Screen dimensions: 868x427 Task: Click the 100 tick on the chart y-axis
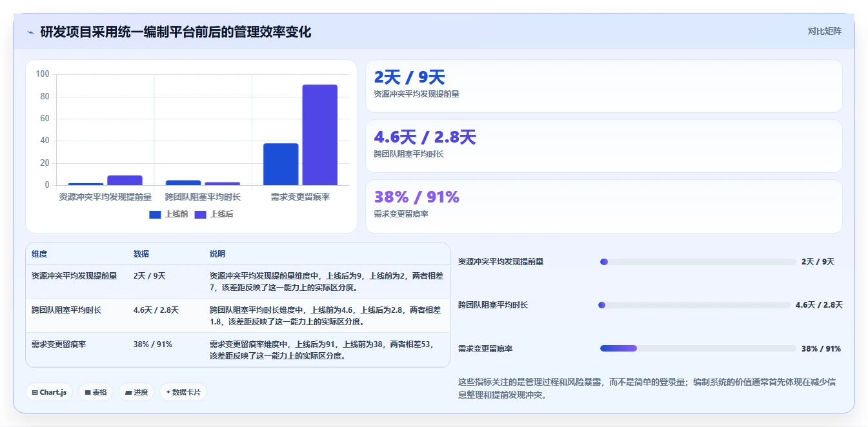point(43,74)
